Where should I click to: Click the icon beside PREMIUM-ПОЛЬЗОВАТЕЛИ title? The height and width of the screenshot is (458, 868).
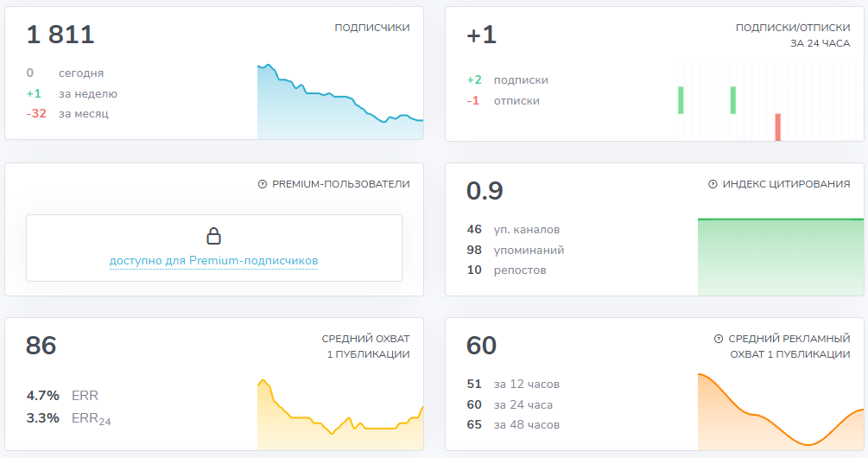click(263, 184)
